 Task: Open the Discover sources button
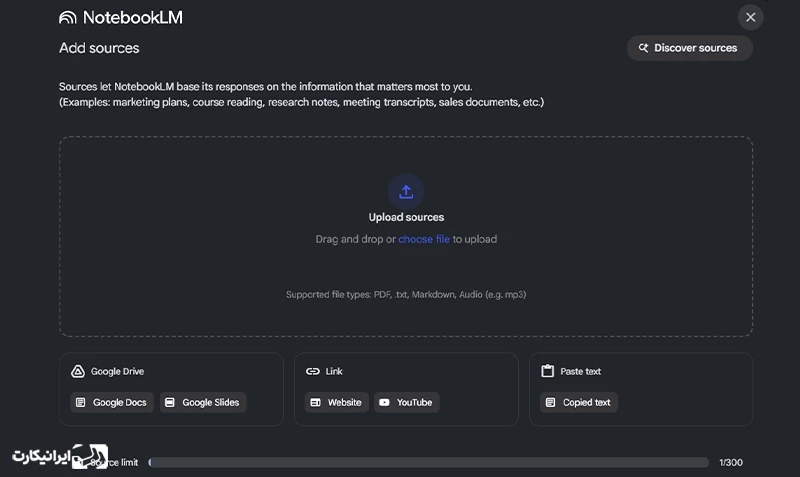(689, 48)
